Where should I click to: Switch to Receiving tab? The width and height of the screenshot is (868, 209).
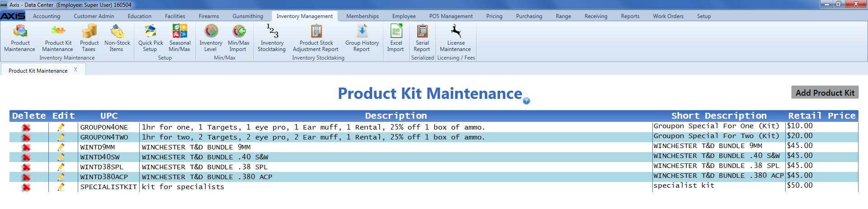[596, 16]
